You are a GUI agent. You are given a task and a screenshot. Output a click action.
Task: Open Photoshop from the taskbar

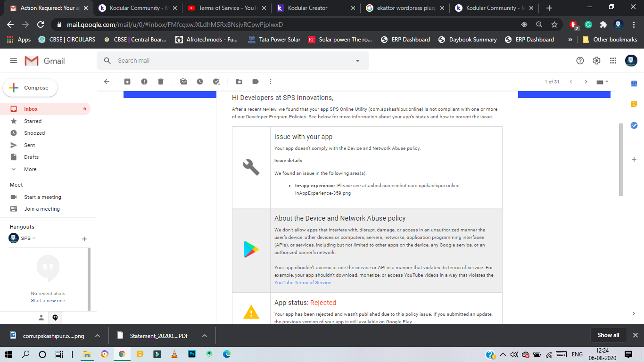coord(192,354)
